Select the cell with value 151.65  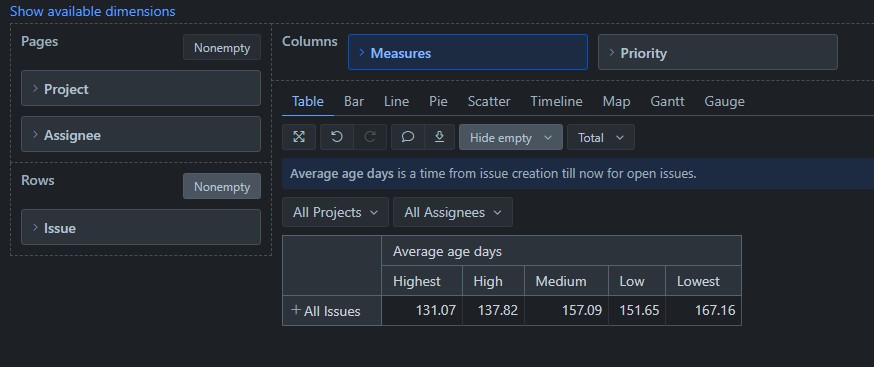tap(637, 311)
